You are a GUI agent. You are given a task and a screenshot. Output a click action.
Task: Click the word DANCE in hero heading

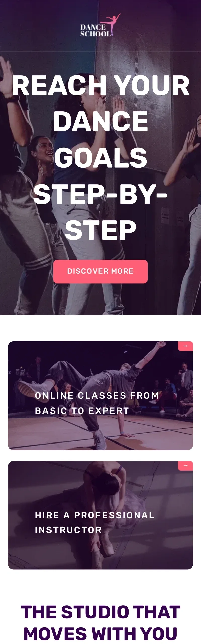point(101,122)
